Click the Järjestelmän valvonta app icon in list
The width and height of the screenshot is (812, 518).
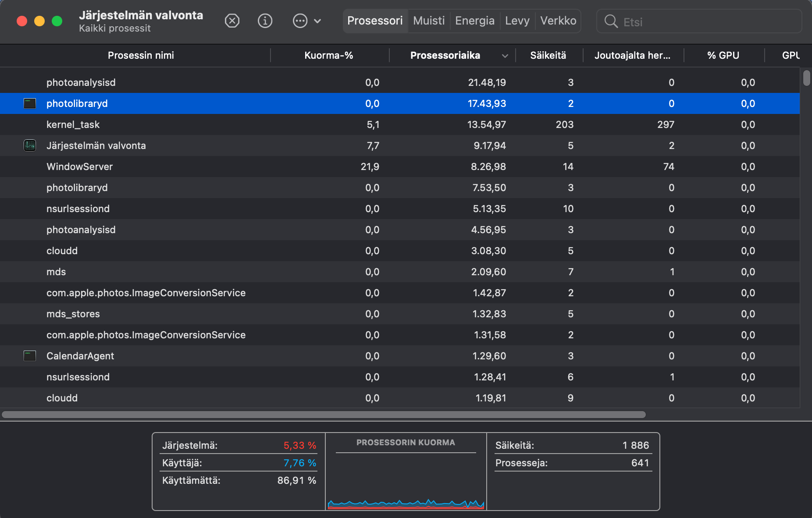coord(30,145)
